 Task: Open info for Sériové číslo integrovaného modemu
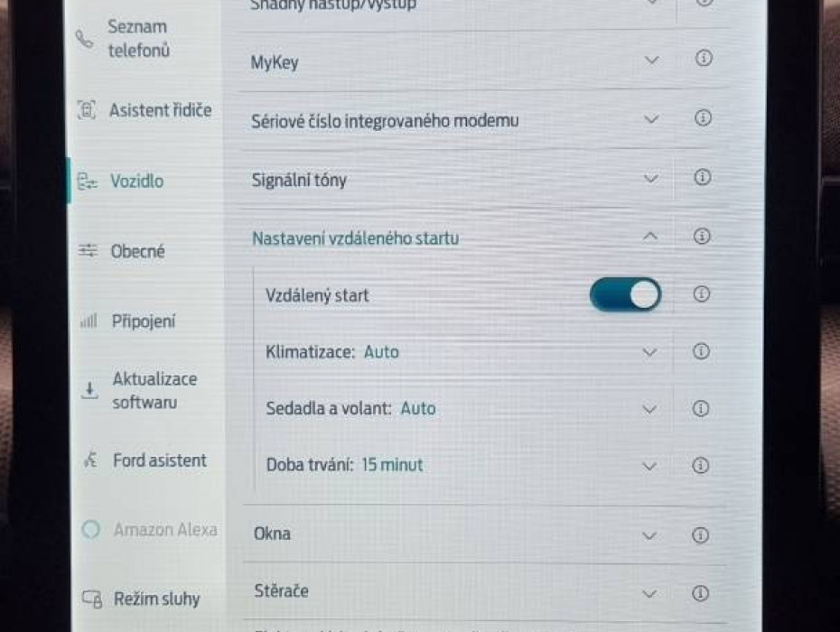pyautogui.click(x=704, y=118)
